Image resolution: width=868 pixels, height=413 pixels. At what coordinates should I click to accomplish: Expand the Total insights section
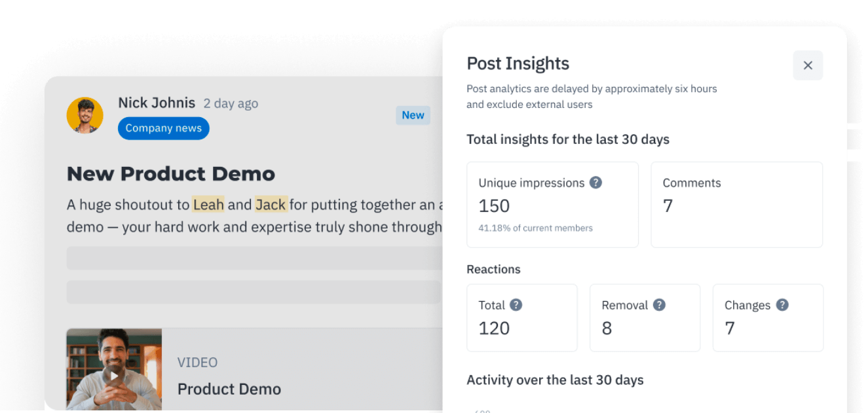[568, 139]
